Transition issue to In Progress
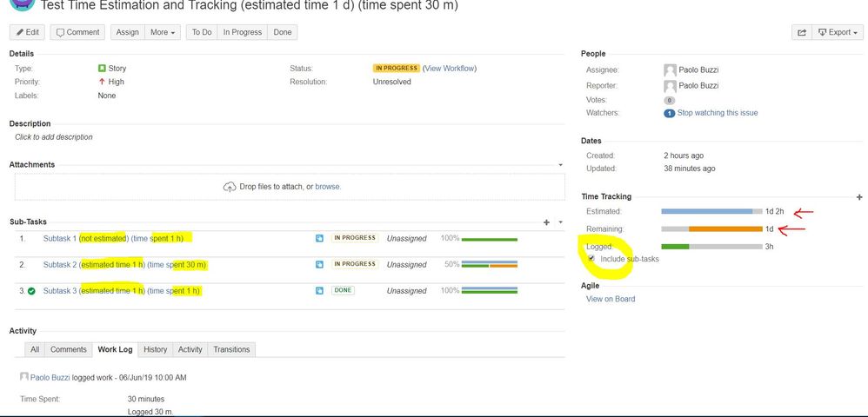Screen dimensions: 868x417 click(242, 32)
